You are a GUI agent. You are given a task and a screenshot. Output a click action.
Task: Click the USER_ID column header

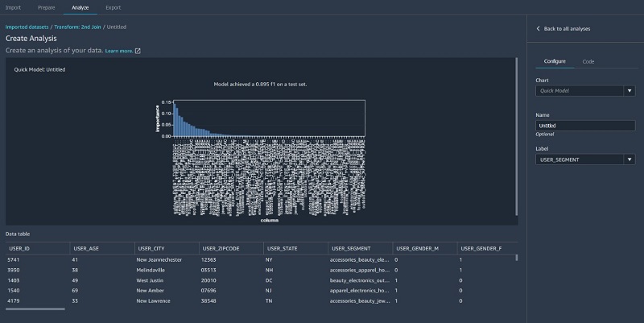[38, 249]
